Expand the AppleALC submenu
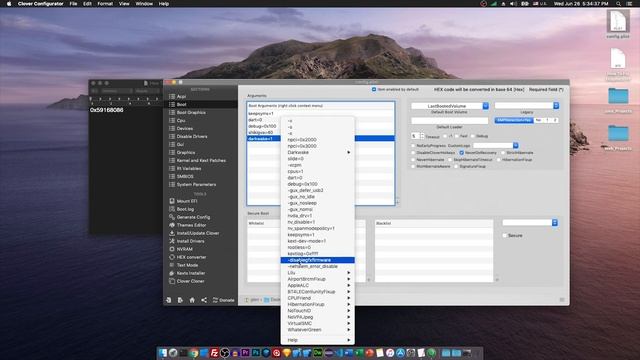 [318, 285]
